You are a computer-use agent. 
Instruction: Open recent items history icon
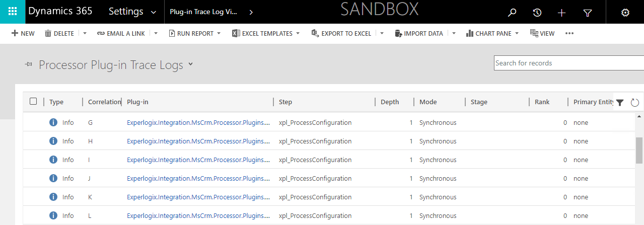(537, 13)
